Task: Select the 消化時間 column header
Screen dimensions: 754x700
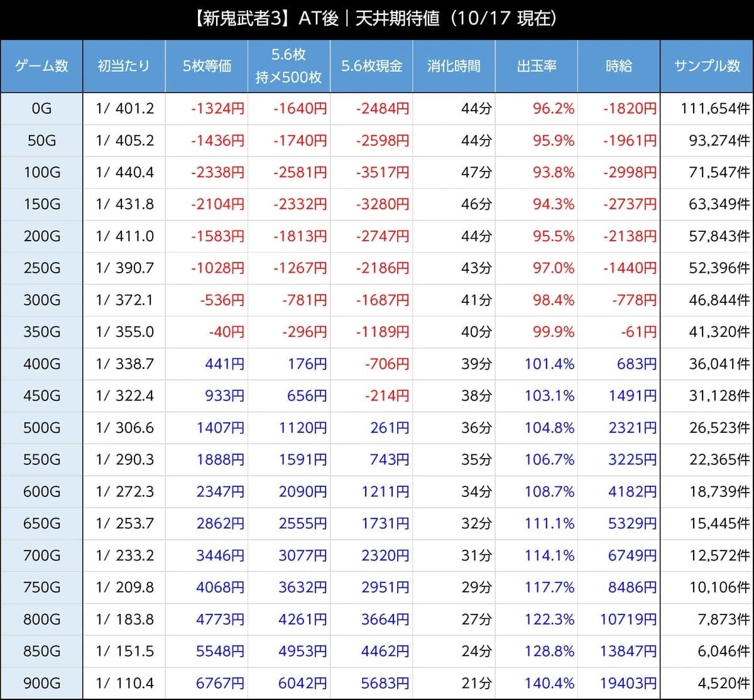Action: tap(454, 66)
